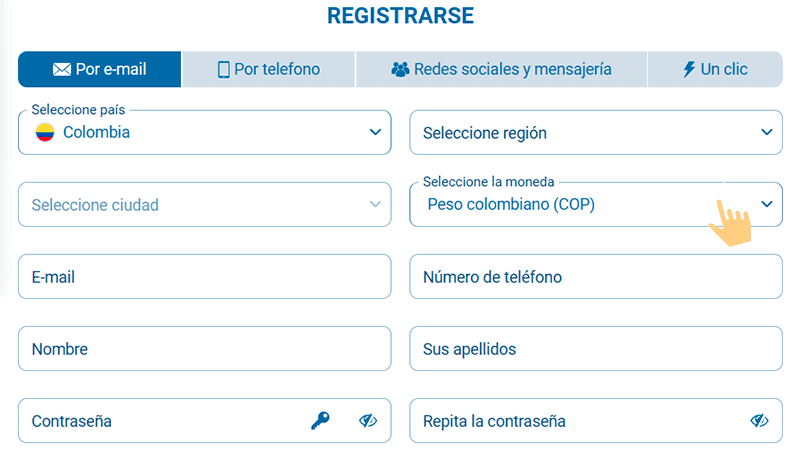This screenshot has height=450, width=800.
Task: Select the Por e-mail tab
Action: pos(100,70)
